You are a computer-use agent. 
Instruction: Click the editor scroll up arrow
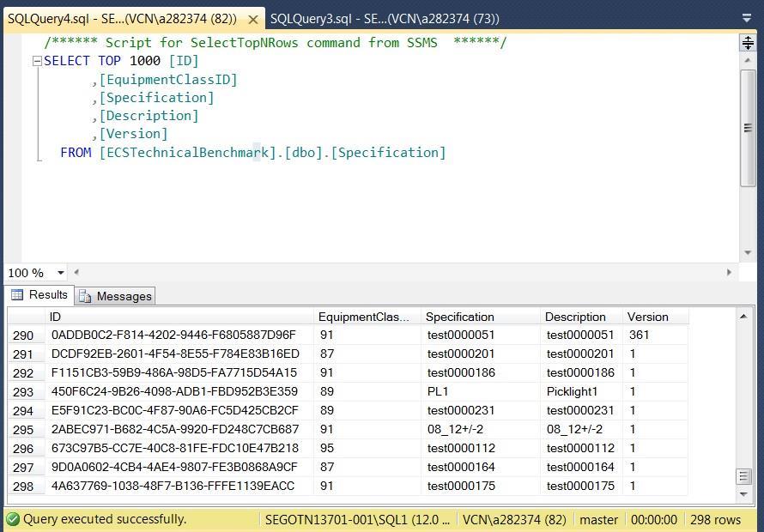tap(748, 60)
